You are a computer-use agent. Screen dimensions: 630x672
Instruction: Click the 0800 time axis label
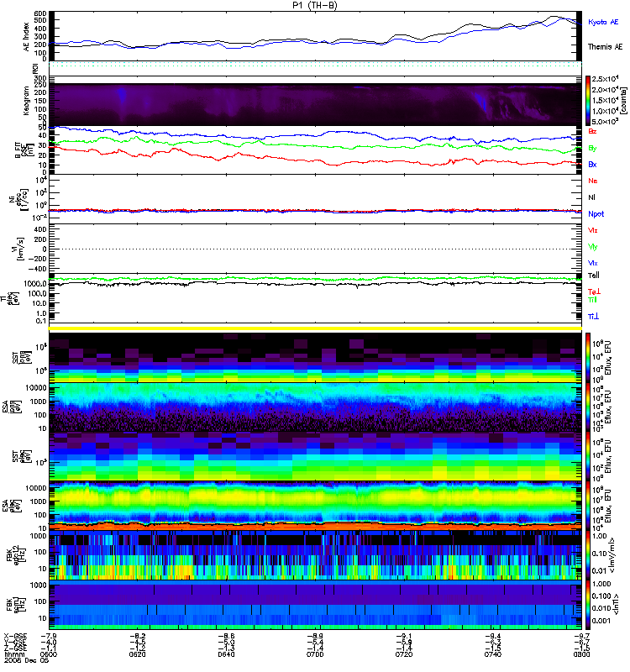581,654
